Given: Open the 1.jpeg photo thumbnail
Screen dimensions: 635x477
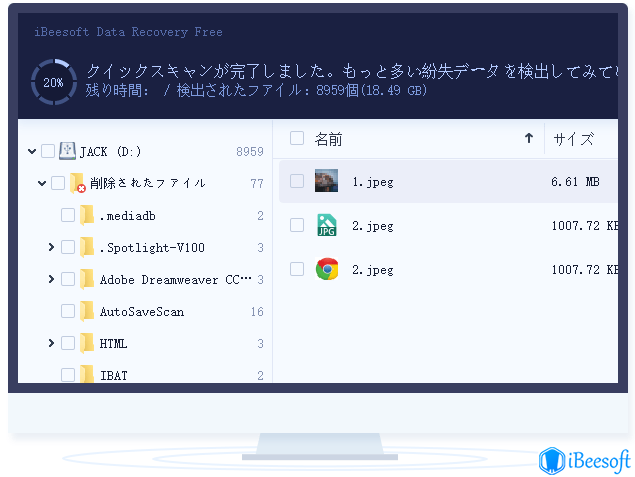Looking at the screenshot, I should (x=326, y=181).
